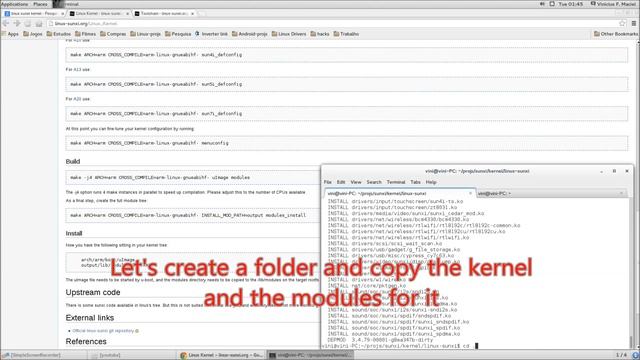Image resolution: width=640 pixels, height=360 pixels.
Task: Expand the Other Bookmarks folder
Action: click(x=616, y=34)
